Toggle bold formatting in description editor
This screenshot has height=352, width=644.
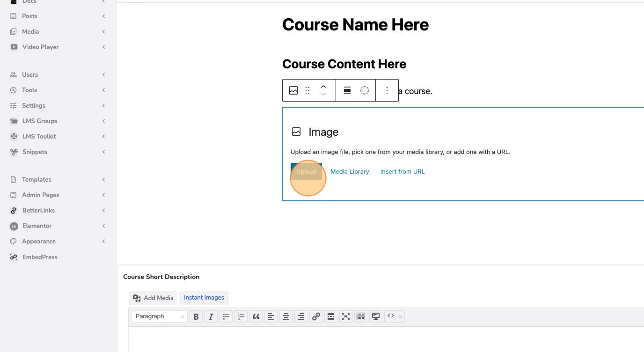196,317
